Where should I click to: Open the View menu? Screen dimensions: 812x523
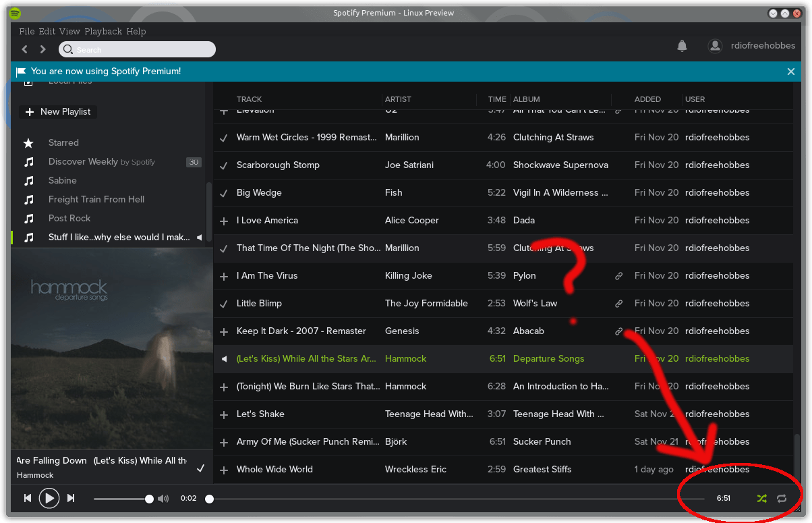tap(69, 31)
